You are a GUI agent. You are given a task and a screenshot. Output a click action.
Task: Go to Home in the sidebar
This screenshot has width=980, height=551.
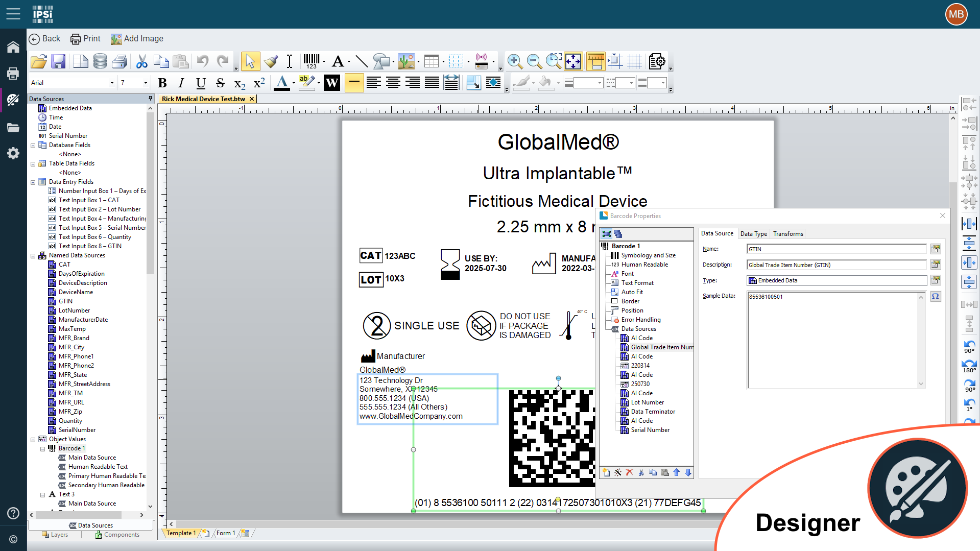pos(13,47)
